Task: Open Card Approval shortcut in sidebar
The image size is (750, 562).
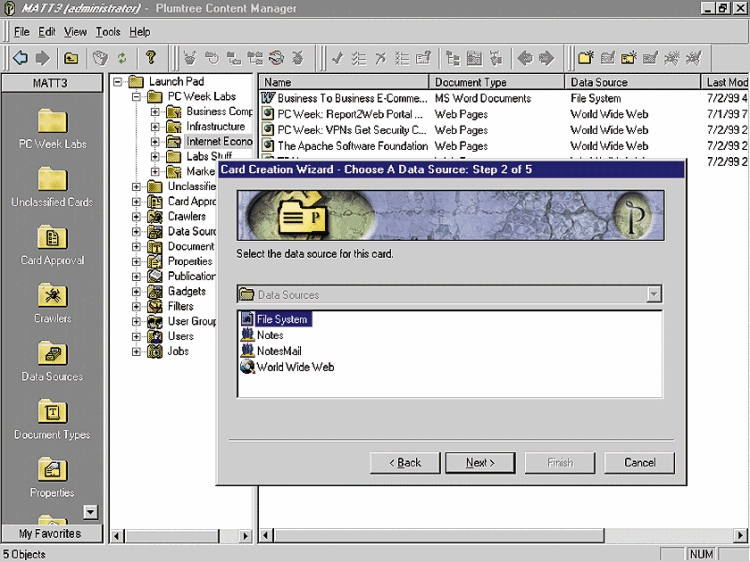Action: 53,245
